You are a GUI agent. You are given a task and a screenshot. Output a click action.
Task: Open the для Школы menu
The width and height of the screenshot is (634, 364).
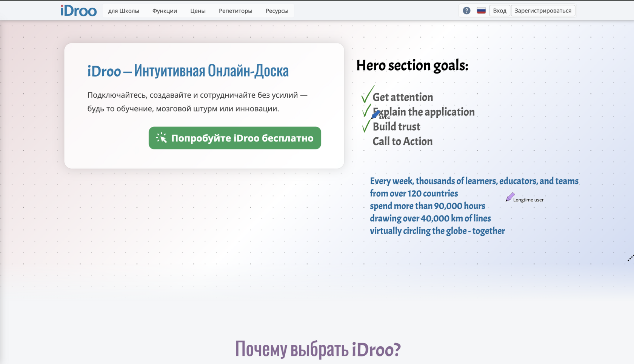124,11
